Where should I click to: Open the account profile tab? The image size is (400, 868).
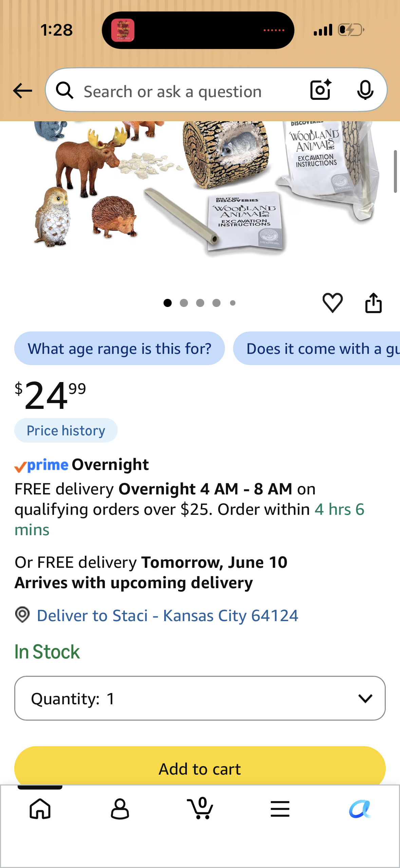pyautogui.click(x=120, y=809)
